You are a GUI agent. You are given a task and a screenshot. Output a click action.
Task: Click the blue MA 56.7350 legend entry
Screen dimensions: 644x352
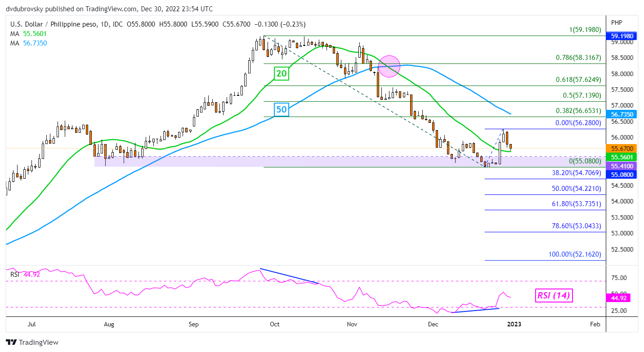point(28,43)
